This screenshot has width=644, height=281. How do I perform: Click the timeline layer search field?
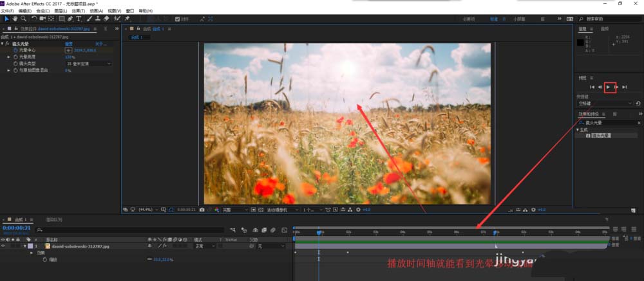pyautogui.click(x=129, y=230)
